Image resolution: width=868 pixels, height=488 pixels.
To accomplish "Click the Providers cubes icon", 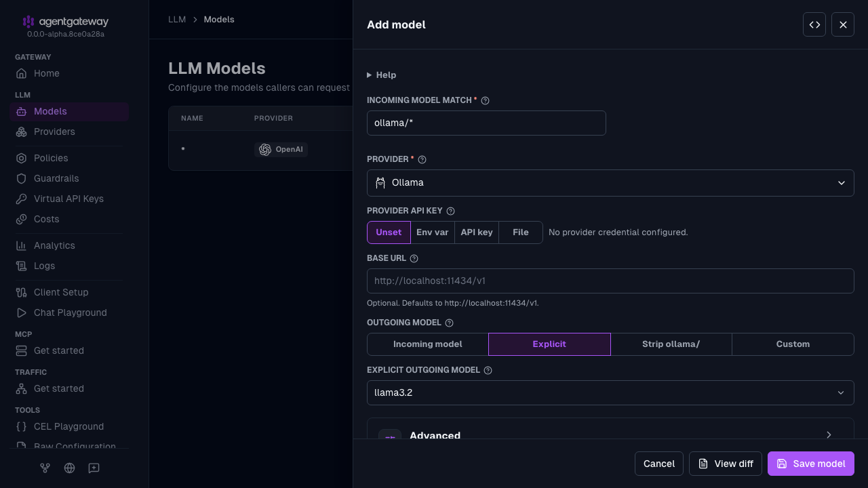I will point(22,131).
